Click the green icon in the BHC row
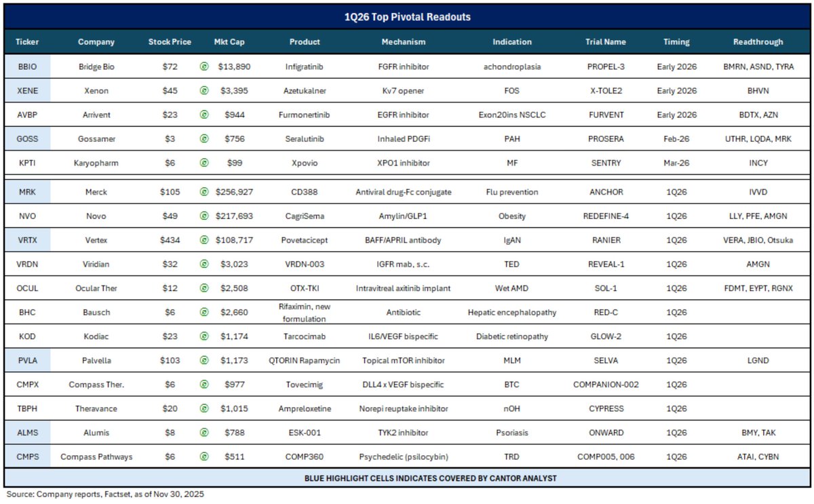Viewport: 814px width, 504px height. [203, 312]
